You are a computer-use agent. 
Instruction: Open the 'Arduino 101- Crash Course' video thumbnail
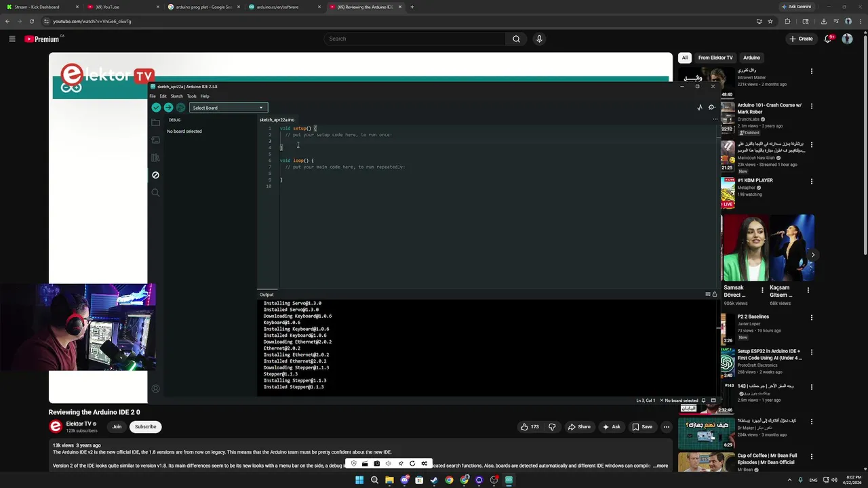click(x=728, y=117)
